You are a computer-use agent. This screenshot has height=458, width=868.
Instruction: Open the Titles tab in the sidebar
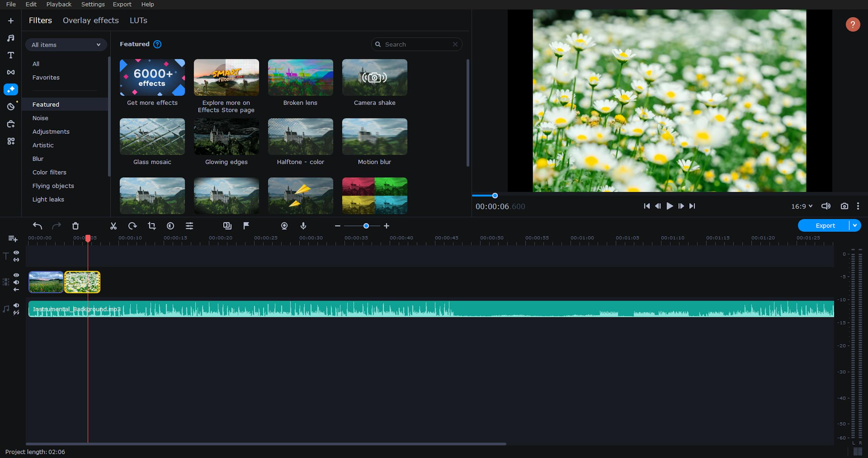pos(11,55)
